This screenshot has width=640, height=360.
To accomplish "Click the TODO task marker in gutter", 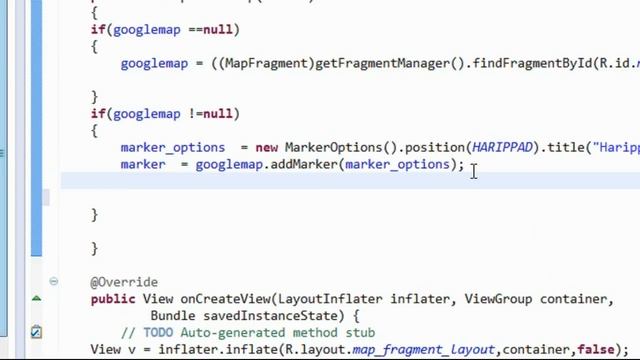I will coord(36,331).
